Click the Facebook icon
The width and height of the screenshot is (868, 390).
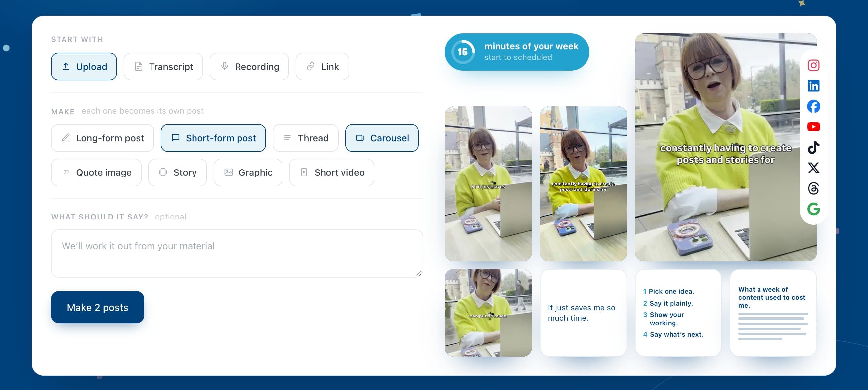point(813,106)
